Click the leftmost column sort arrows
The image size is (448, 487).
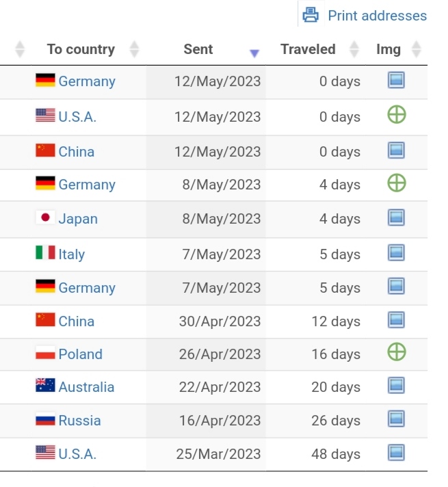[x=20, y=49]
